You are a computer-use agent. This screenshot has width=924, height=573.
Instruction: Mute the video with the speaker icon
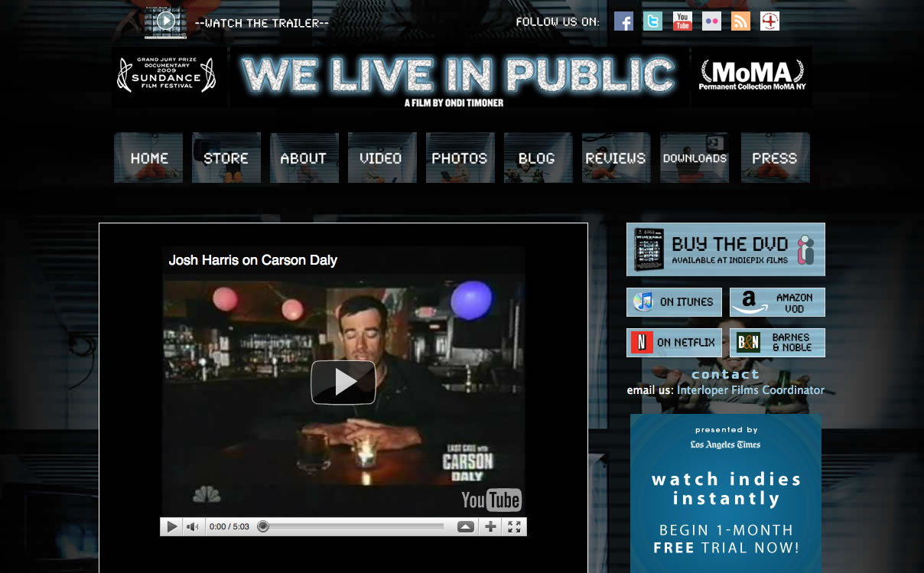pyautogui.click(x=193, y=526)
